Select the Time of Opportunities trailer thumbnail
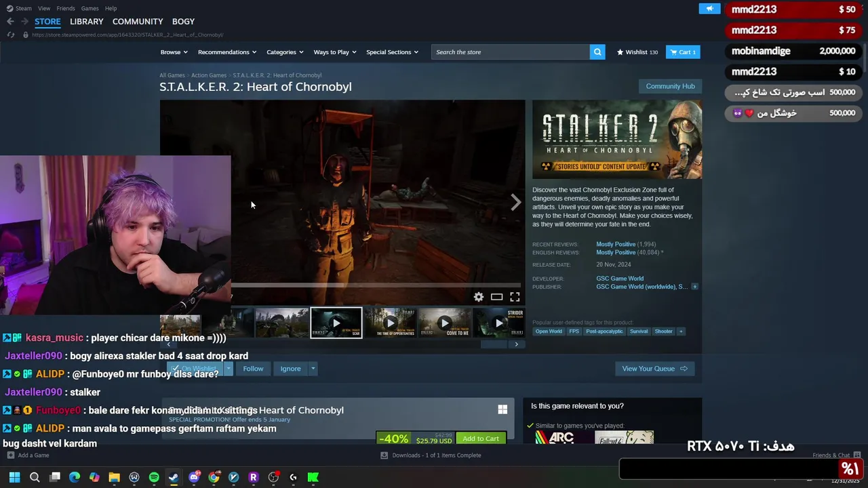This screenshot has width=868, height=488. (390, 323)
